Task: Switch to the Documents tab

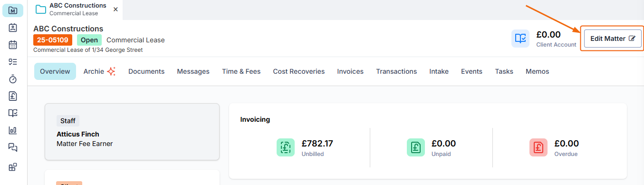Action: coord(146,71)
